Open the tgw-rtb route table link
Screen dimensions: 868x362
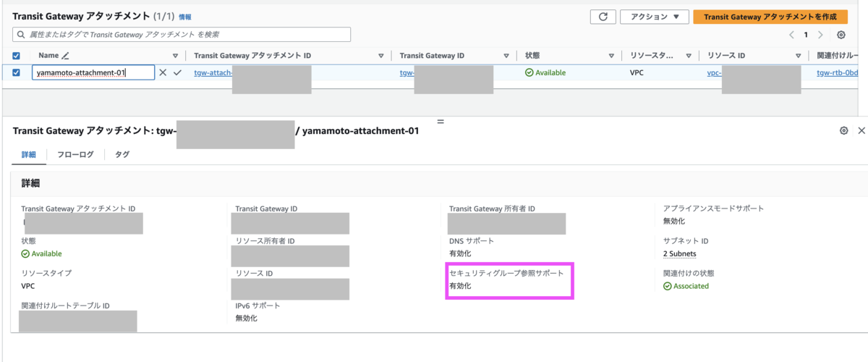(838, 72)
